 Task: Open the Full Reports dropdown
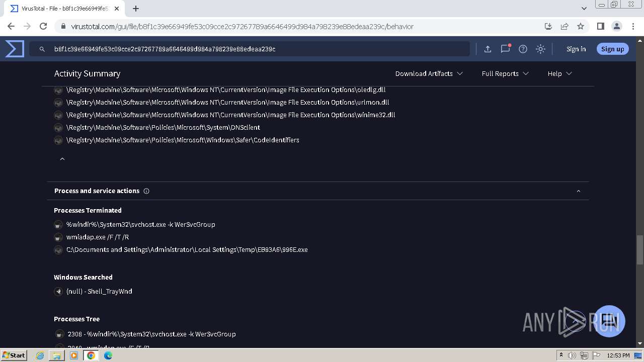pos(505,73)
